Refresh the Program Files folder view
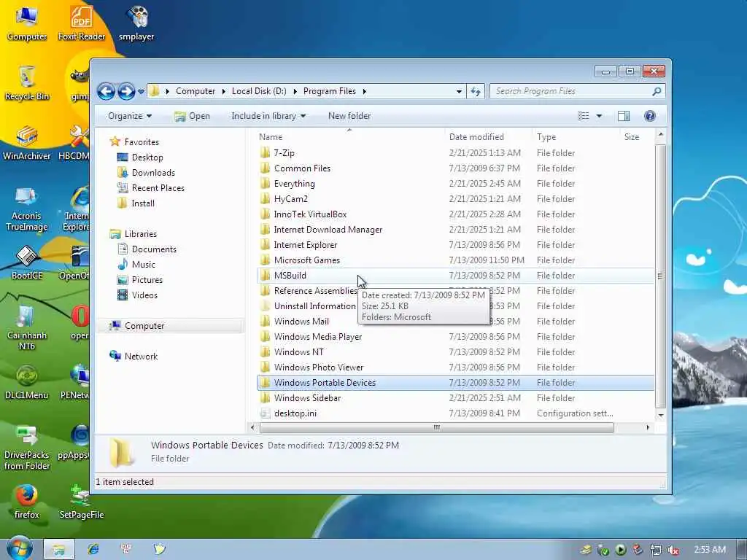This screenshot has height=560, width=747. (476, 91)
